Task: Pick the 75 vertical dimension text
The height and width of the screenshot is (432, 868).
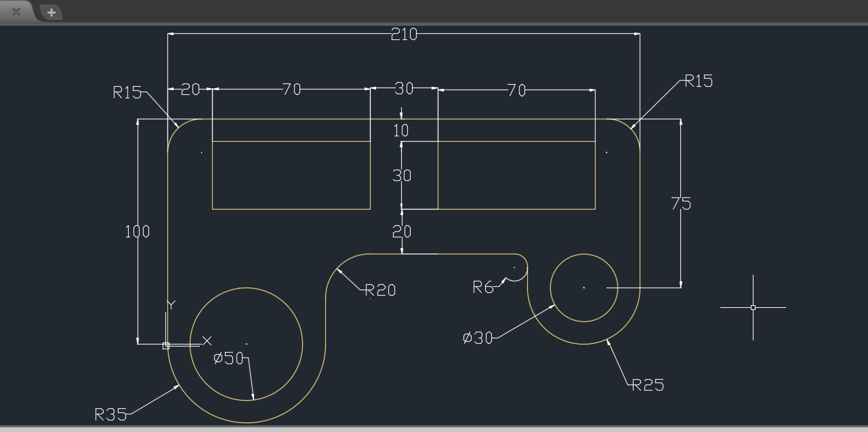Action: pyautogui.click(x=681, y=203)
